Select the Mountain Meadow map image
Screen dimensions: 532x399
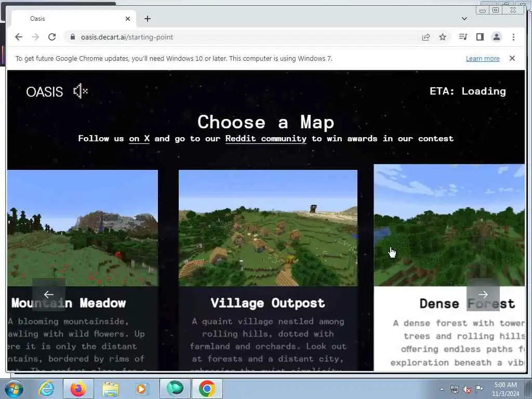(x=83, y=228)
